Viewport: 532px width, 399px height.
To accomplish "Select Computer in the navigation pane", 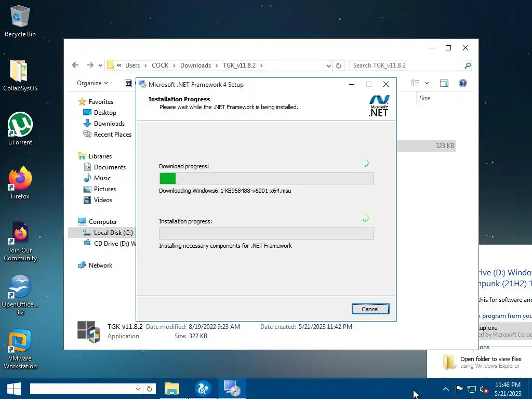I will coord(103,221).
